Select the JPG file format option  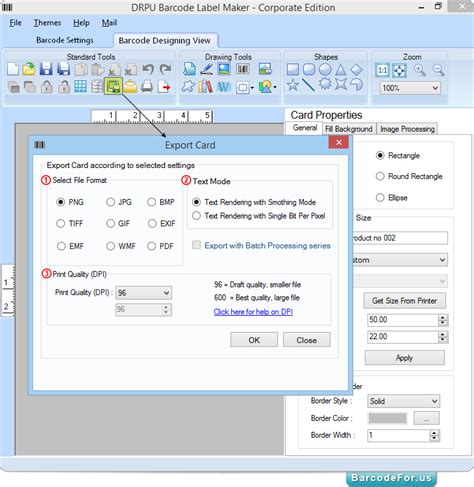pyautogui.click(x=119, y=202)
